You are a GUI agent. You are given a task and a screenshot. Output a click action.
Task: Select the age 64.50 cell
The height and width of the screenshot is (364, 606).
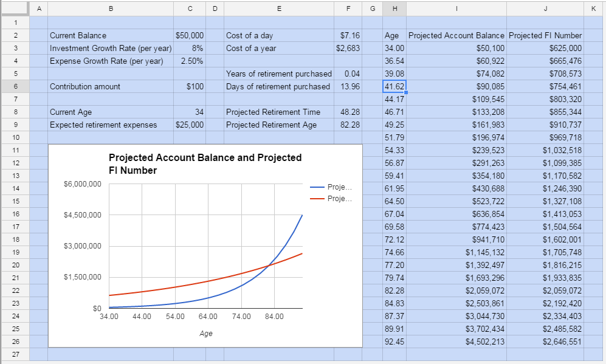(394, 201)
